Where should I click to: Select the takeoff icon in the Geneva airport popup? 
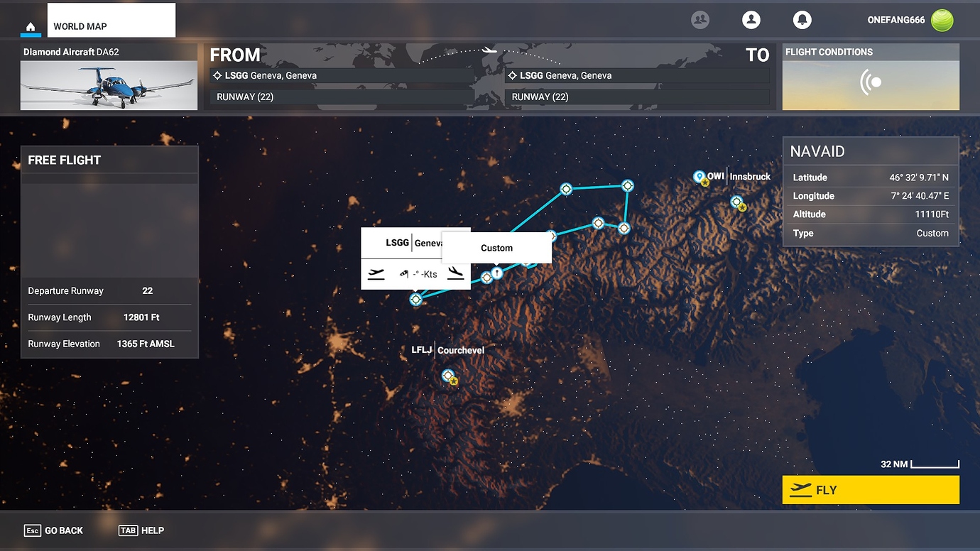[x=376, y=274]
